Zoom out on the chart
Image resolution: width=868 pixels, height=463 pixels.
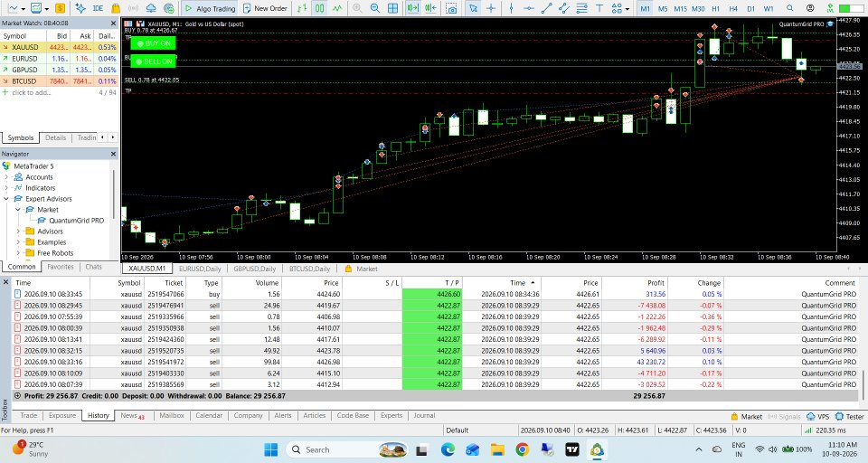click(x=374, y=8)
